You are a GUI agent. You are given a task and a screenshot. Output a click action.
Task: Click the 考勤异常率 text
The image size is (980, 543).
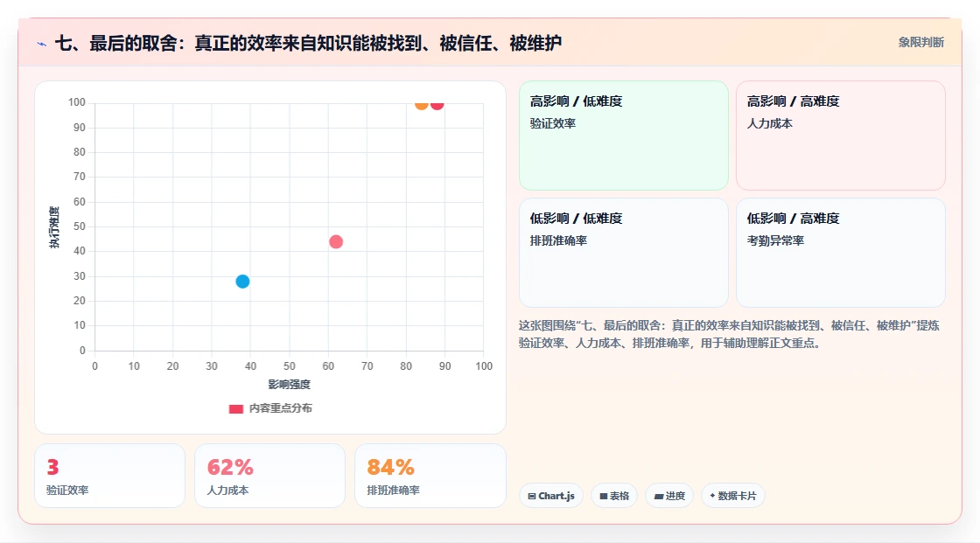[x=775, y=240]
